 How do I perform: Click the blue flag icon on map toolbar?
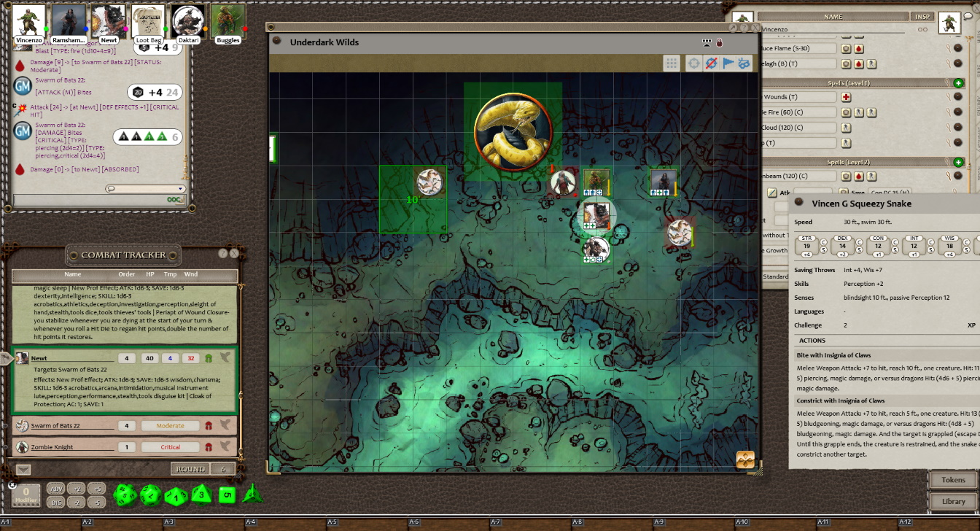pos(728,63)
